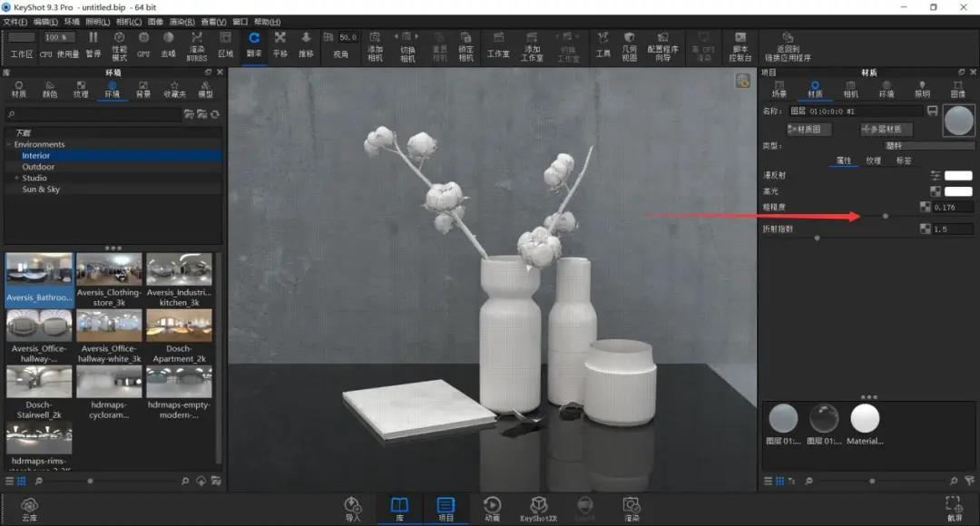
Task: Open project 相机 camera tab
Action: 850,90
